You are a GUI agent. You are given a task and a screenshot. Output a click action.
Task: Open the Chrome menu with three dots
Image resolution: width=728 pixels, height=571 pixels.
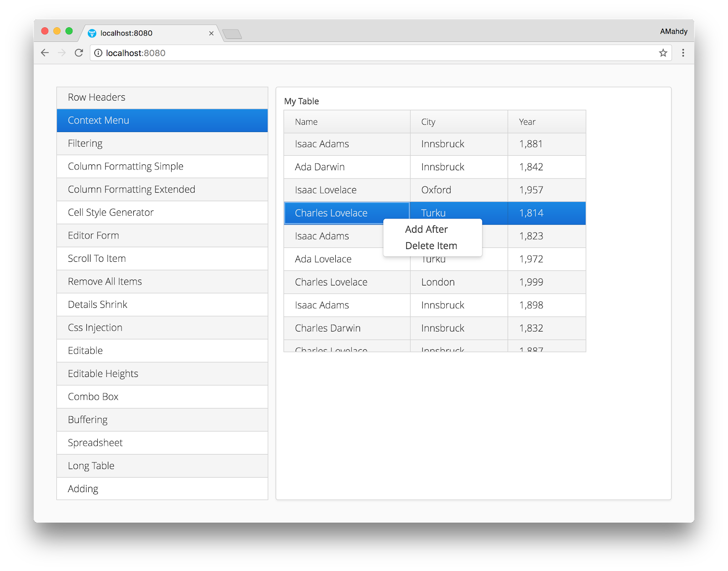pos(682,53)
